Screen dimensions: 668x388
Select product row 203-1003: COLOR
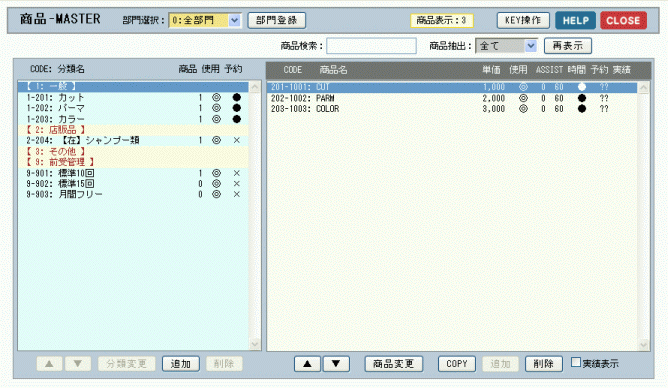[x=452, y=109]
